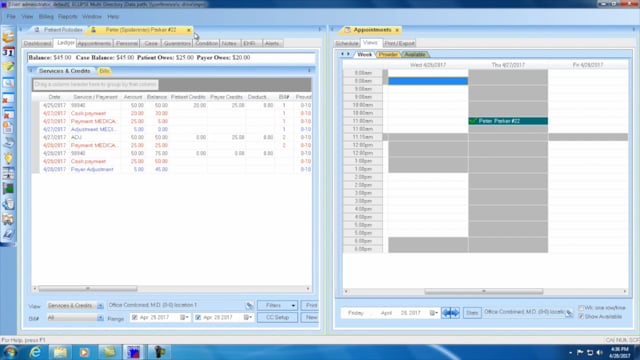Sort by the Balance column header
This screenshot has height=360, width=640.
(157, 97)
